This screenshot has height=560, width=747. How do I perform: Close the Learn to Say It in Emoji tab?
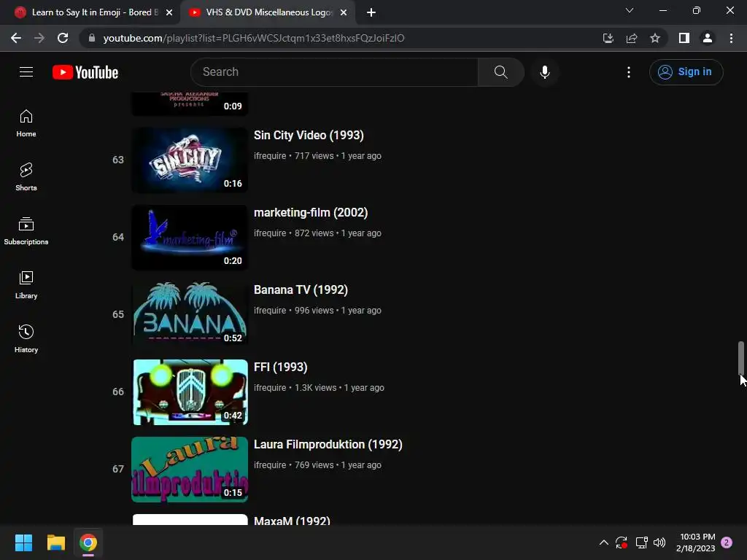click(x=169, y=12)
